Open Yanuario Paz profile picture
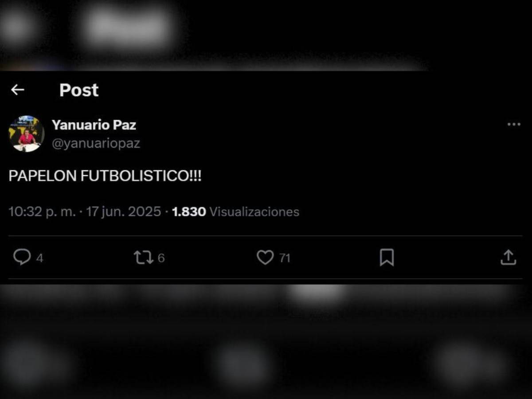Viewport: 532px width, 399px height. (26, 134)
